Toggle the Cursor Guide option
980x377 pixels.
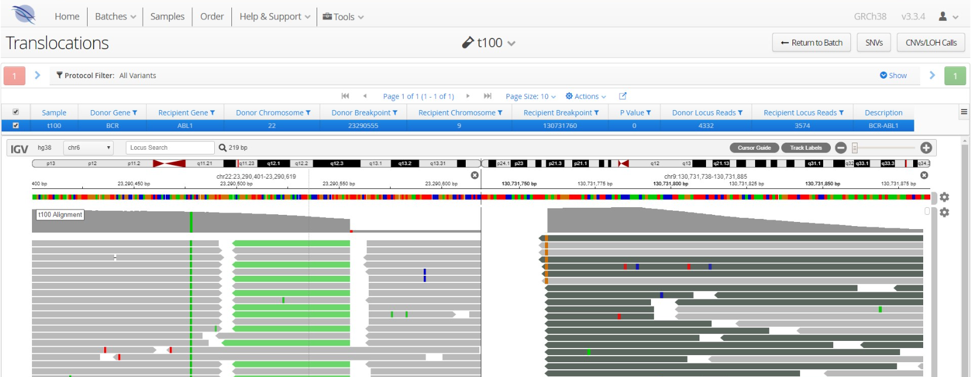click(755, 148)
